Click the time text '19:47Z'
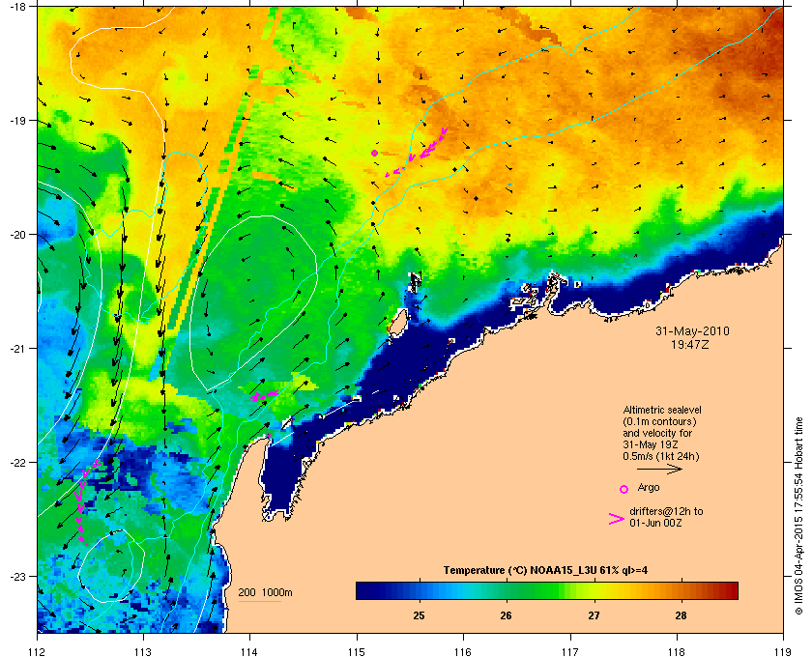The image size is (812, 657). point(690,344)
